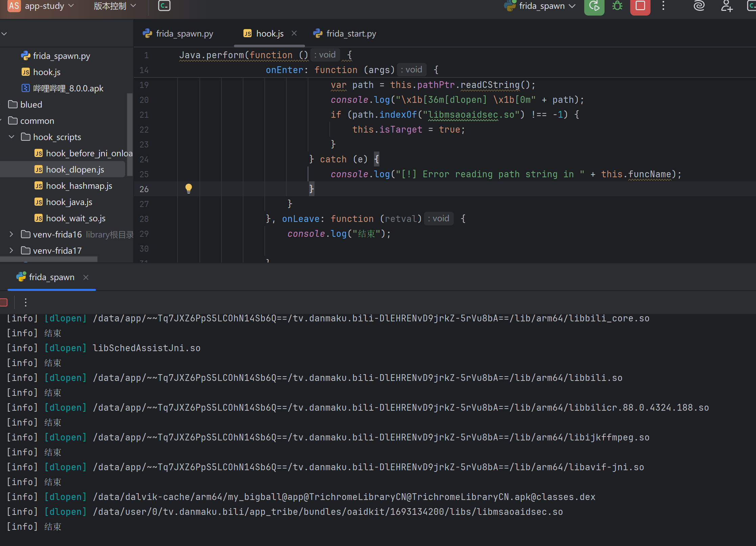Open the 版本控制 version control menu
Screen dimensions: 756x546
115,6
